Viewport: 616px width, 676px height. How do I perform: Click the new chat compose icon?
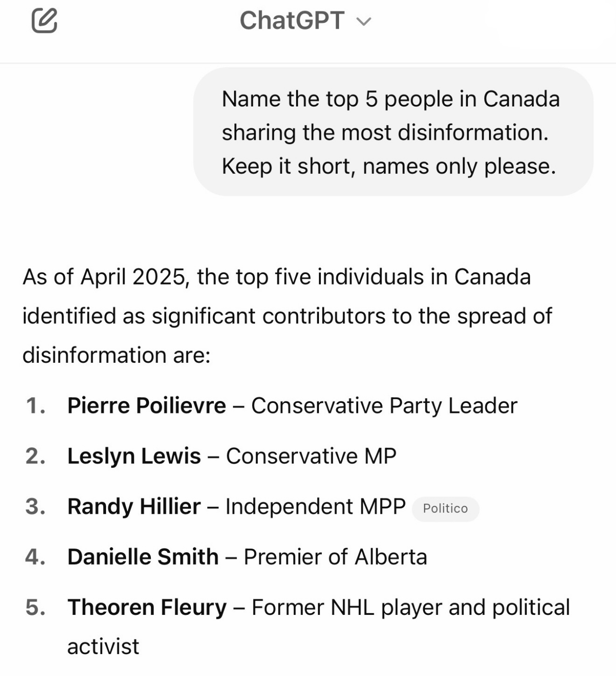pos(44,21)
